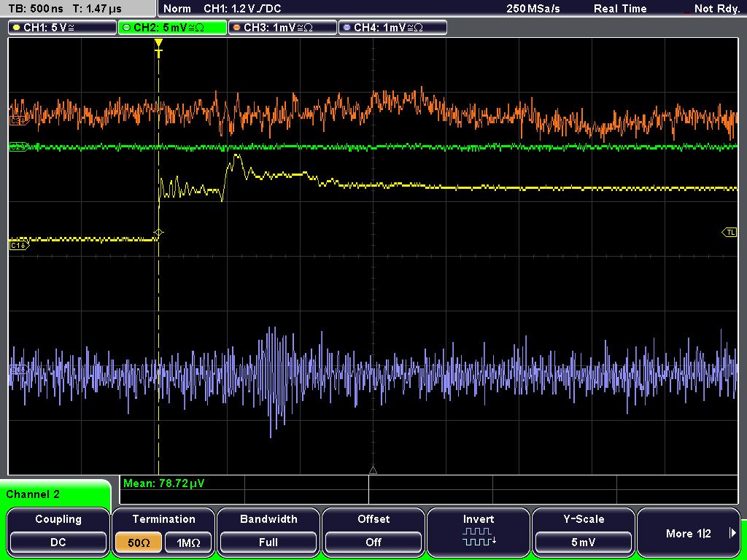Image resolution: width=747 pixels, height=560 pixels.
Task: Click the time reference triangle at grid bottom
Action: (373, 470)
